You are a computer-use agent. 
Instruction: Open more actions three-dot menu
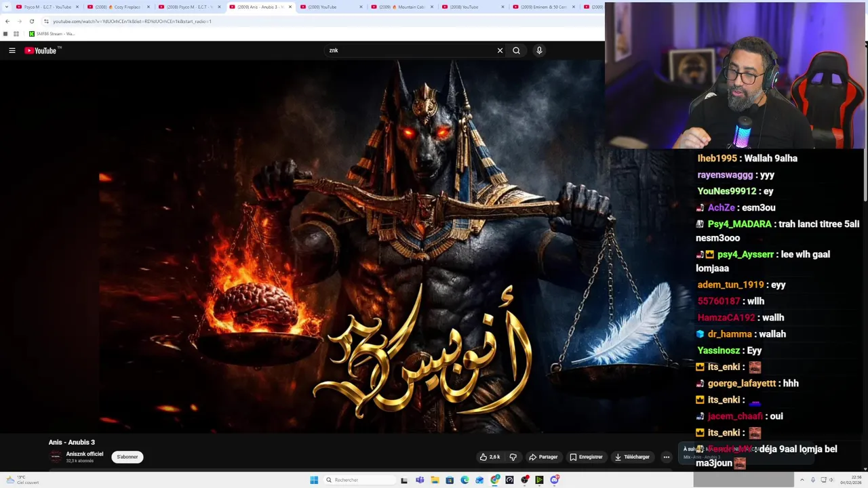click(666, 457)
